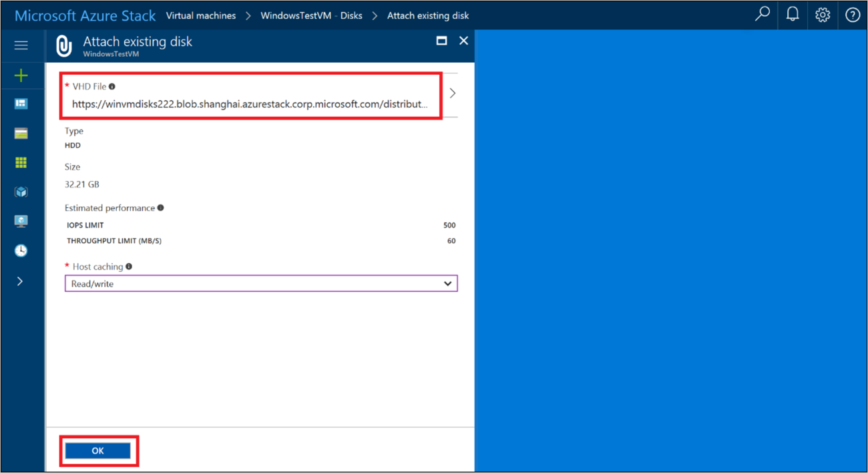Select the Virtual machines monitor icon
Image resolution: width=868 pixels, height=473 pixels.
click(x=21, y=221)
